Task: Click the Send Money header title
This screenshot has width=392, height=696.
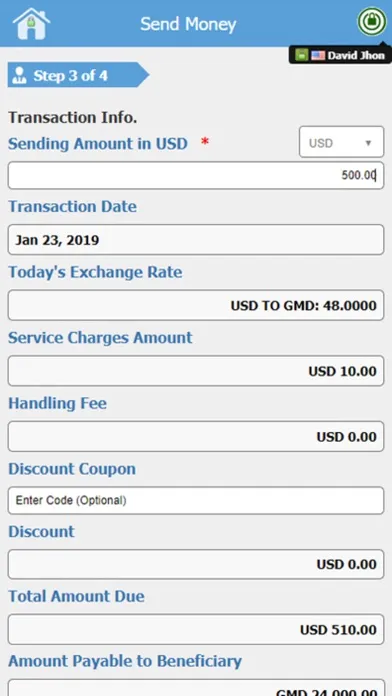Action: pyautogui.click(x=188, y=24)
